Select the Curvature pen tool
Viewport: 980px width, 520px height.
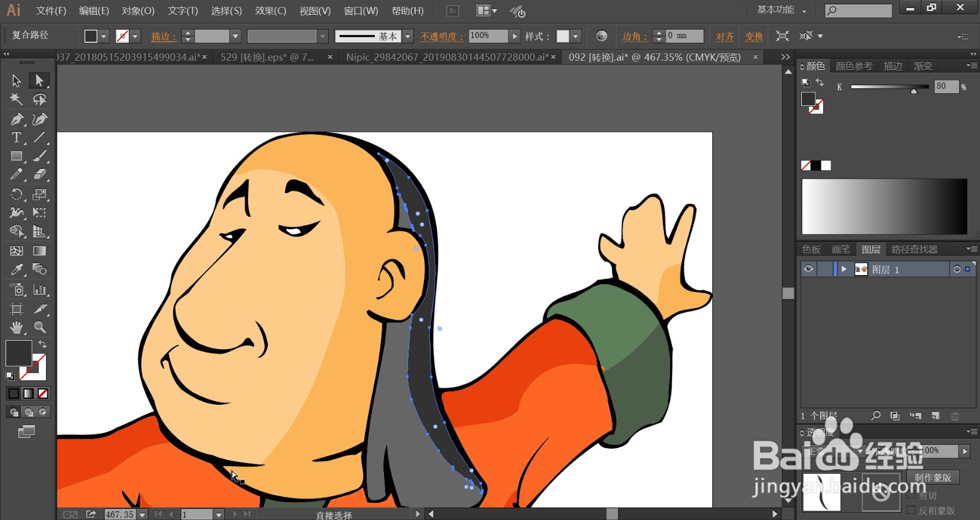[40, 119]
